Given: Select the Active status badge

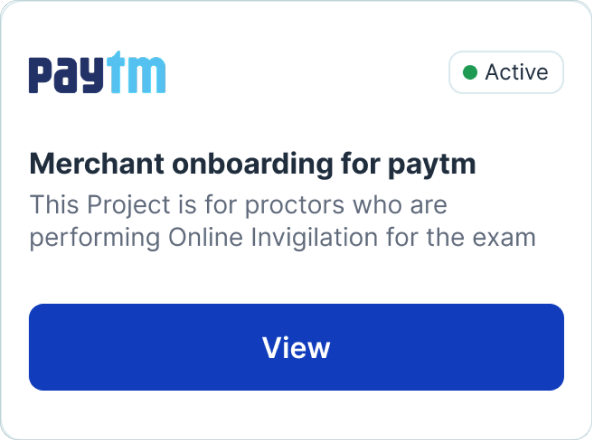Looking at the screenshot, I should click(506, 72).
